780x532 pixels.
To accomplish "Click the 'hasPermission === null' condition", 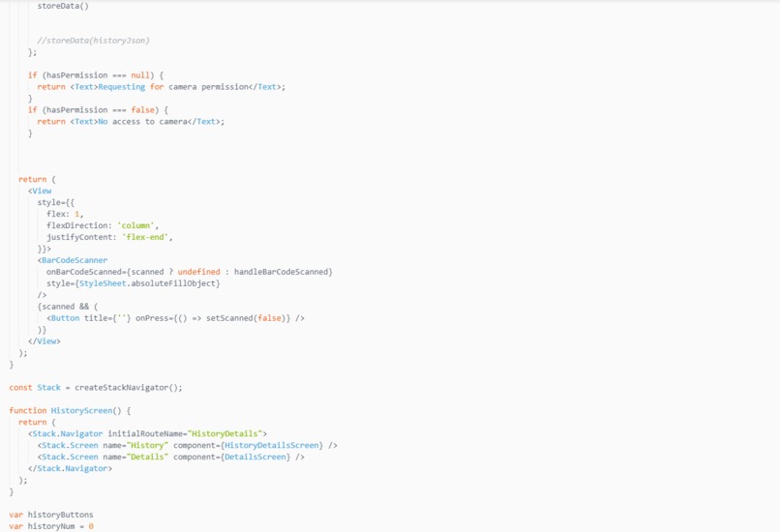I will (98, 75).
